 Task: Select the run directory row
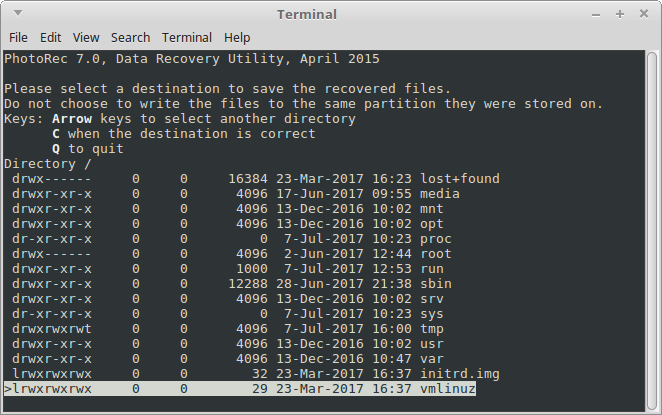tap(228, 269)
